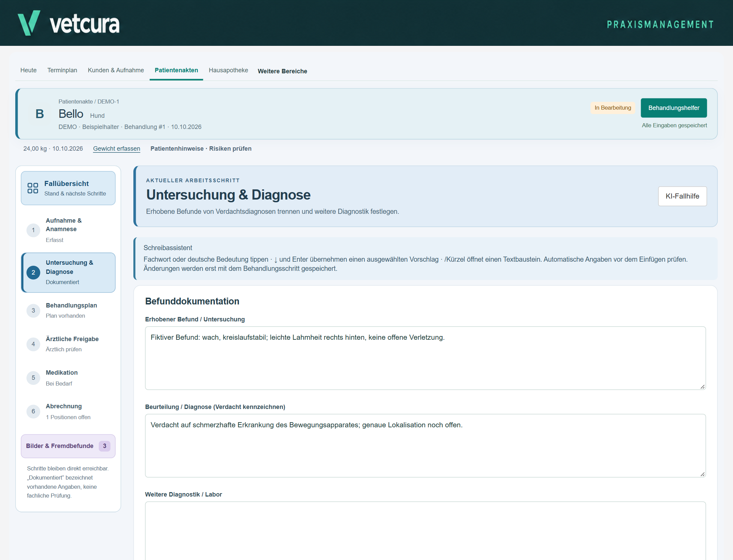The width and height of the screenshot is (733, 560).
Task: Open Kunden & Aufnahme tab
Action: coord(116,70)
